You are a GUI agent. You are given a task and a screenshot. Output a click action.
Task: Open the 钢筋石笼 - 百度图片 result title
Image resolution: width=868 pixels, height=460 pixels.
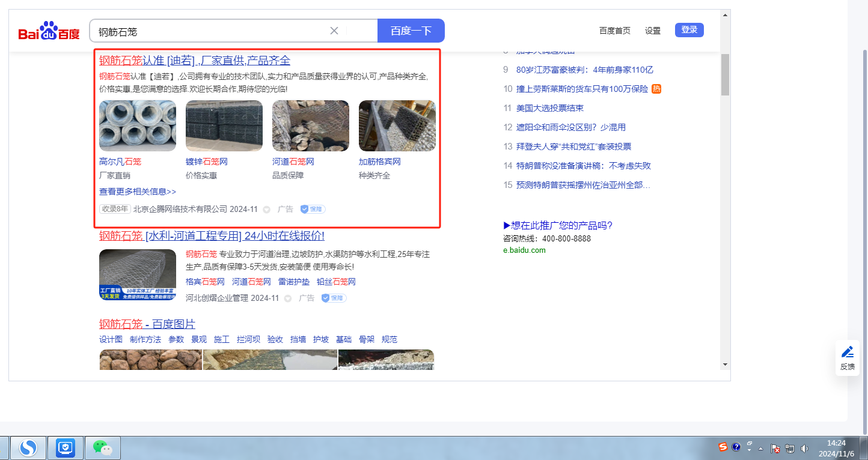(x=147, y=324)
